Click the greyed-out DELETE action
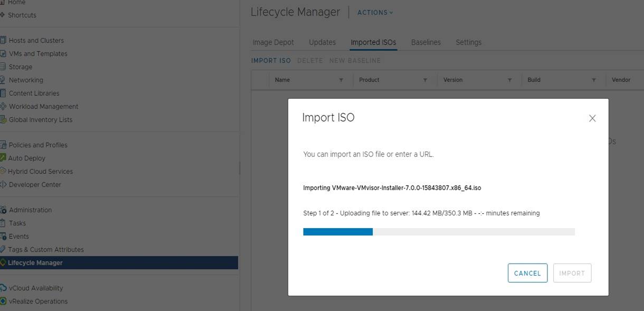The width and height of the screenshot is (644, 311). [x=310, y=60]
